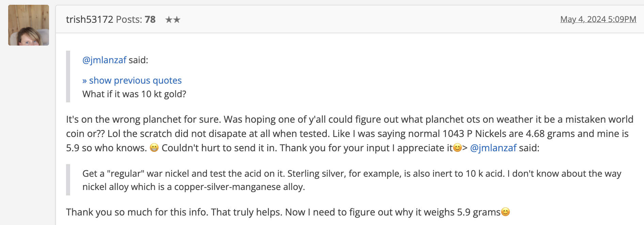Viewport: 644px width, 225px height.
Task: Expand the "show previous quotes" link
Action: pyautogui.click(x=132, y=81)
